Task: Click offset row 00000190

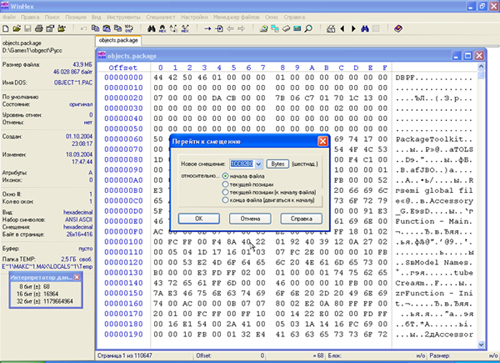Action: 124,334
